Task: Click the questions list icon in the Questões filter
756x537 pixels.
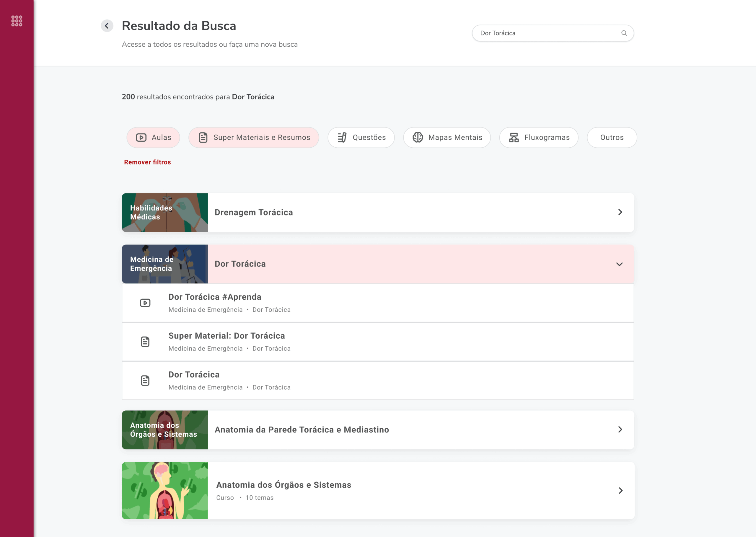Action: [x=342, y=137]
